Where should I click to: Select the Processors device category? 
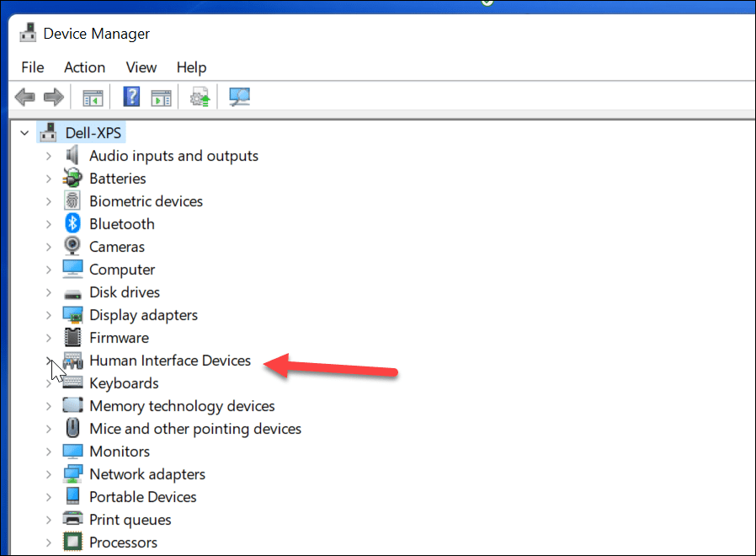pyautogui.click(x=123, y=542)
